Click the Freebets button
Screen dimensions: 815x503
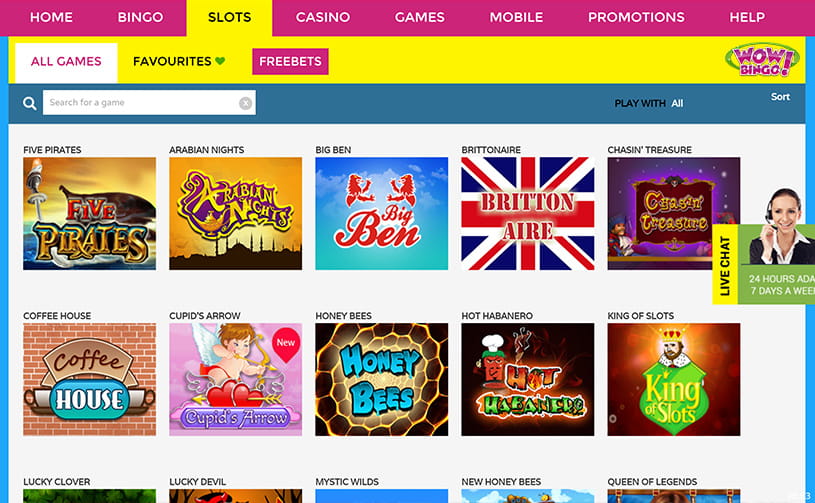pyautogui.click(x=290, y=61)
